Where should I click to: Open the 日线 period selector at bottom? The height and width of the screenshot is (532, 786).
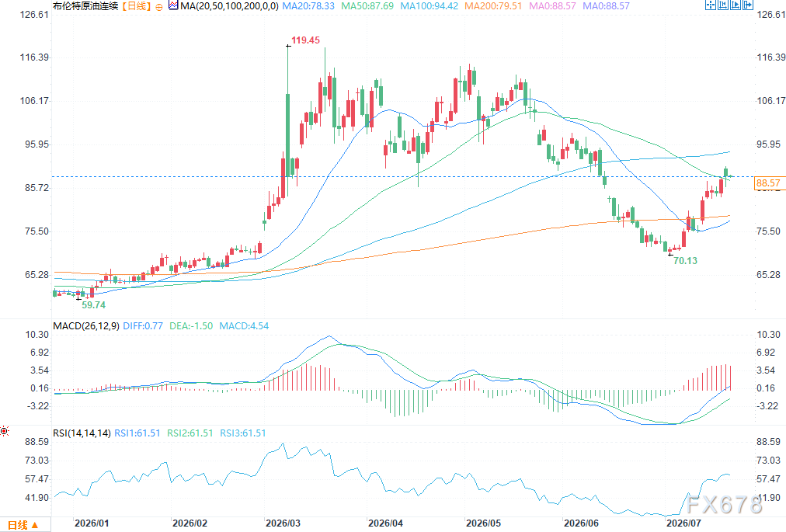point(23,525)
